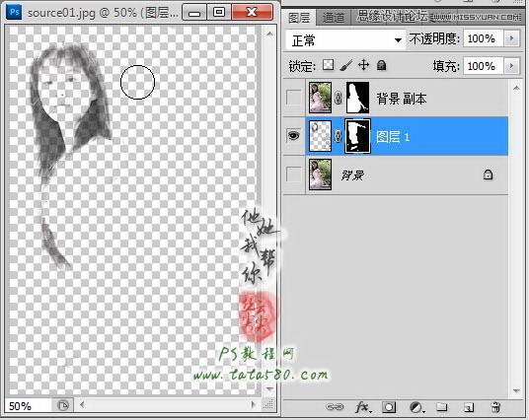Show the 背景 layer
Screen dimensions: 529x420
click(293, 175)
